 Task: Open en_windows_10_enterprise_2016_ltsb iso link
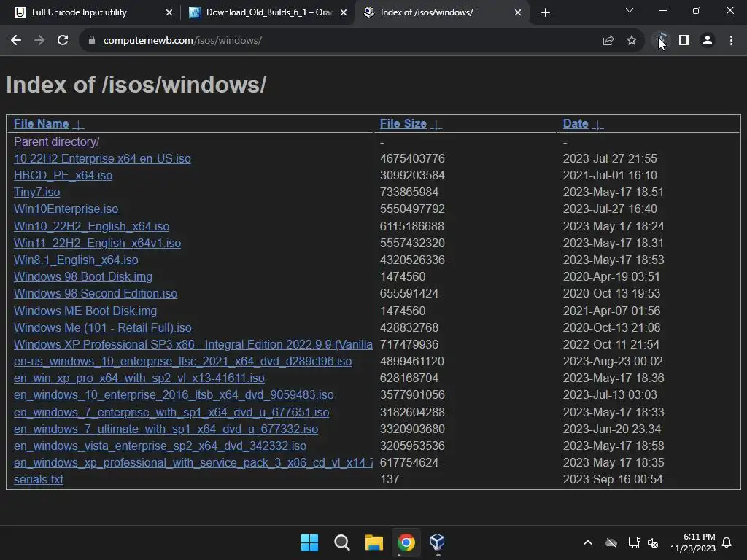point(174,395)
